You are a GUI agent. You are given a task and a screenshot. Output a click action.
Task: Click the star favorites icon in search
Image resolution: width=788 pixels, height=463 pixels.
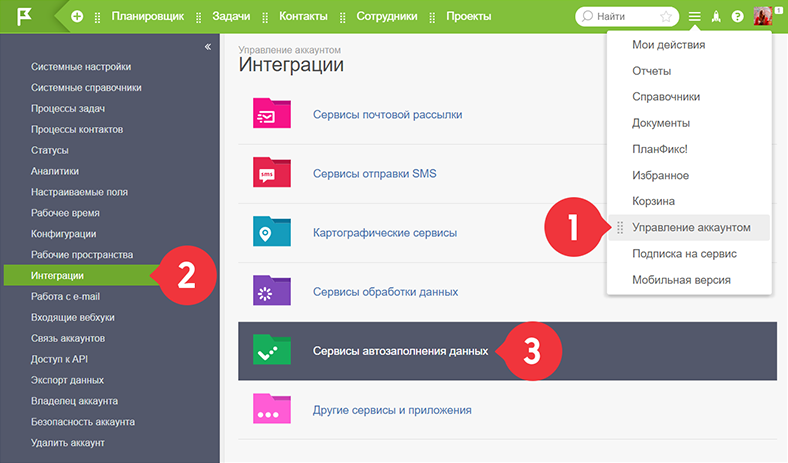(666, 17)
